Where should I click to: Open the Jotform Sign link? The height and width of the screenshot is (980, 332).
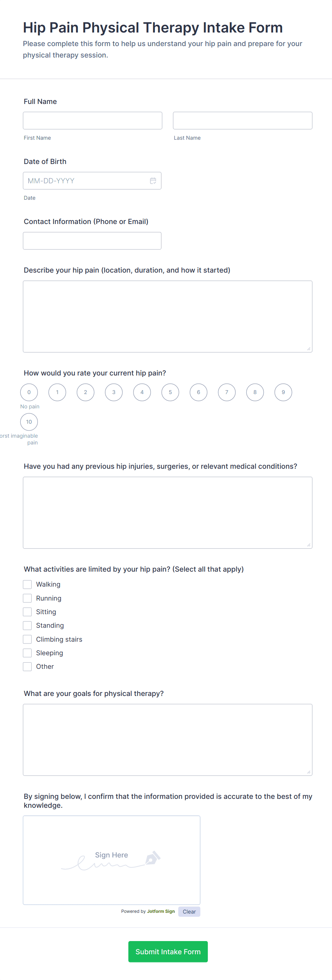click(161, 911)
